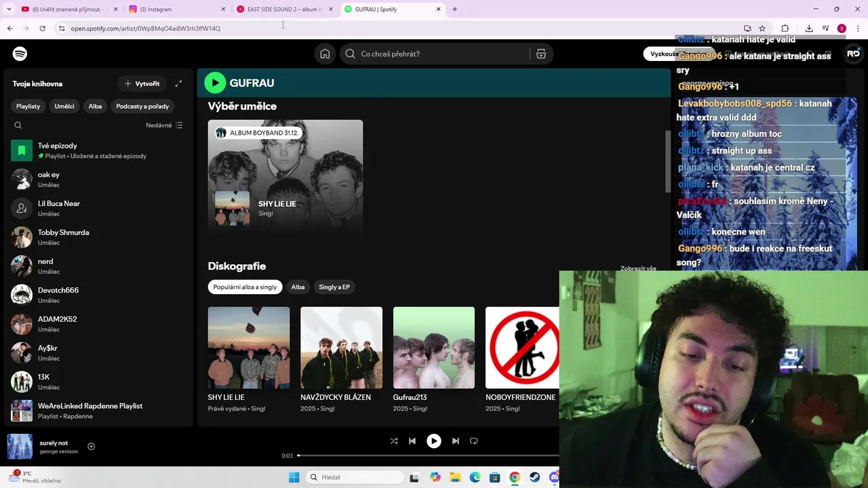Open NOBOYFRIENDZONE release cover
The image size is (868, 488).
click(522, 348)
